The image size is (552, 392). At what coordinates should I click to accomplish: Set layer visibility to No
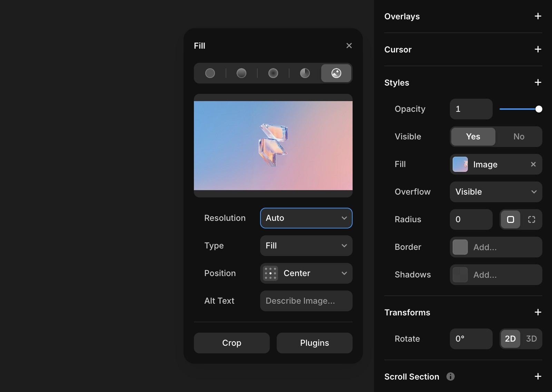pos(519,137)
